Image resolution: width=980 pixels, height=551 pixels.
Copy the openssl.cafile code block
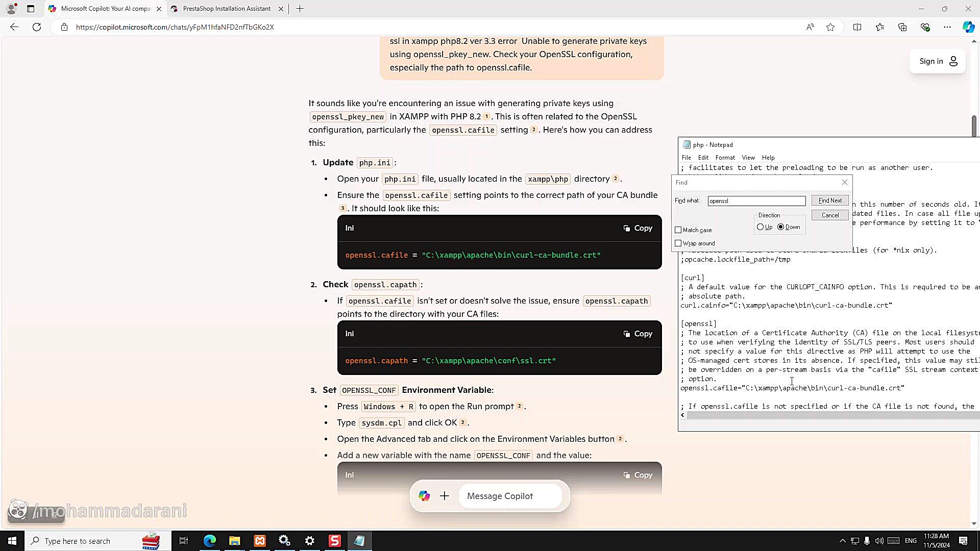pos(638,228)
